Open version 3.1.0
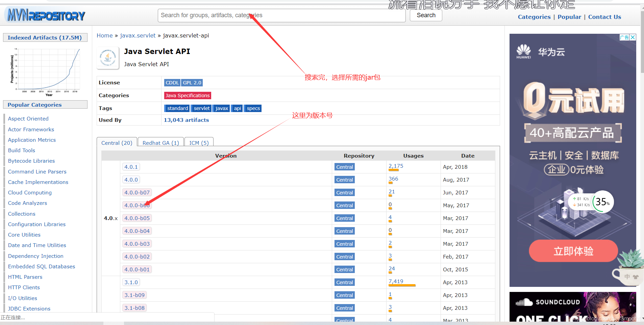The image size is (644, 325). point(131,282)
